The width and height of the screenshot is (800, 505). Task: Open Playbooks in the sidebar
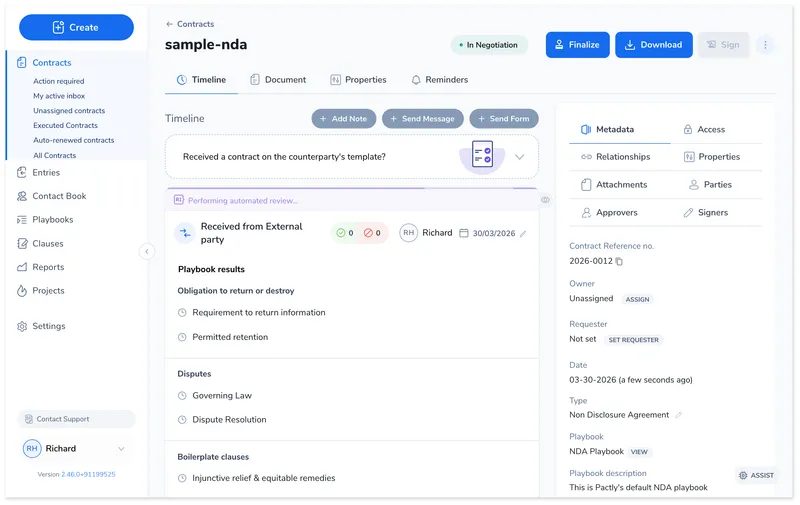(x=52, y=220)
